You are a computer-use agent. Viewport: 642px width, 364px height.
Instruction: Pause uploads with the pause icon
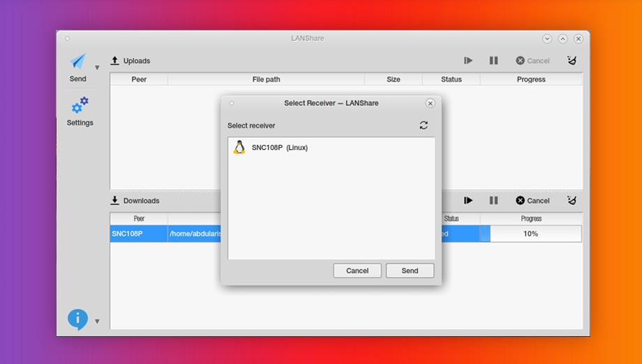pyautogui.click(x=494, y=61)
